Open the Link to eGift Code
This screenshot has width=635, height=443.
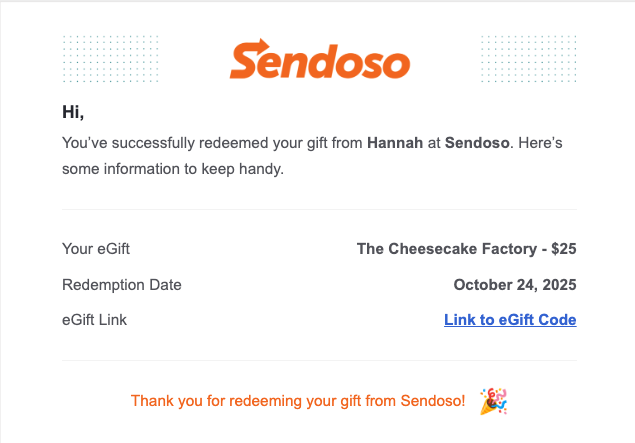[510, 320]
